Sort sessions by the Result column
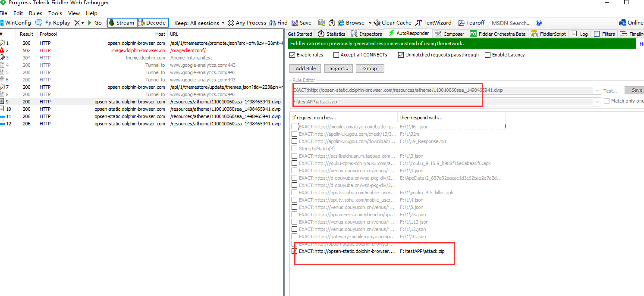 coord(26,34)
